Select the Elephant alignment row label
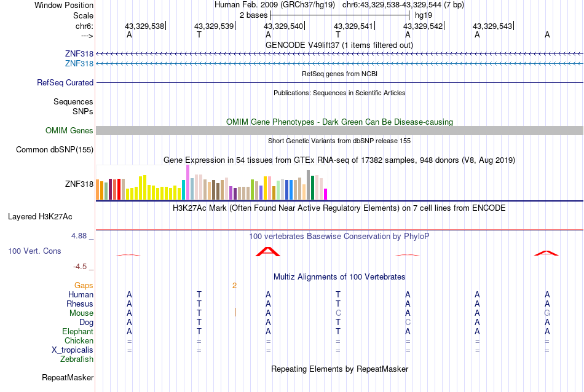This screenshot has width=584, height=392. (78, 331)
